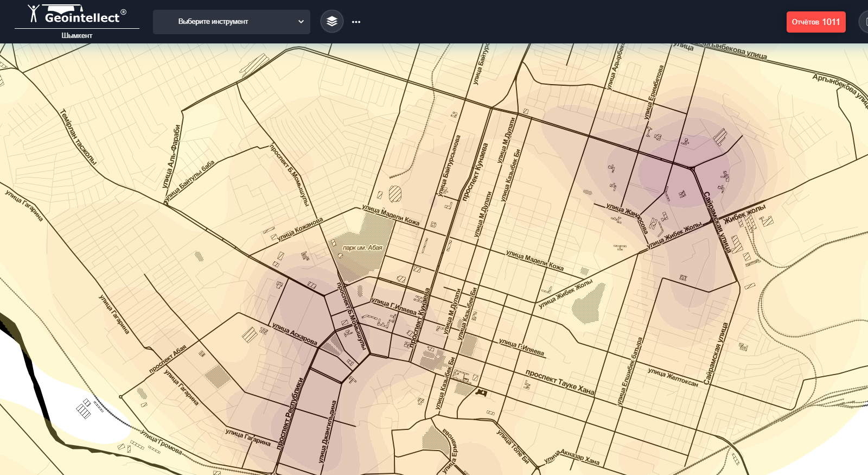
Task: Click the улица Елшибек Батыра street label
Action: [630, 371]
